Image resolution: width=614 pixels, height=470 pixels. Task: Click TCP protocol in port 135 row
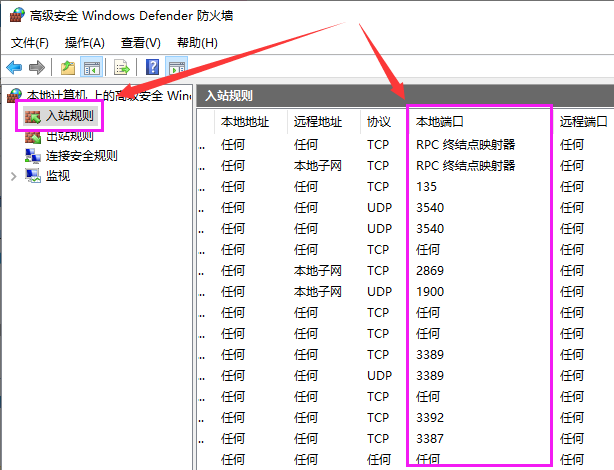378,186
